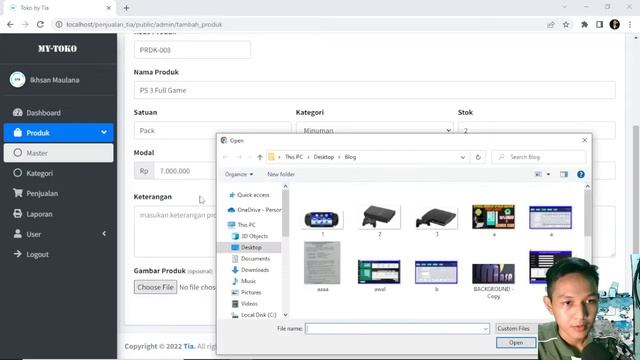Click the Dashboard gauge icon
This screenshot has height=360, width=640.
(x=18, y=112)
